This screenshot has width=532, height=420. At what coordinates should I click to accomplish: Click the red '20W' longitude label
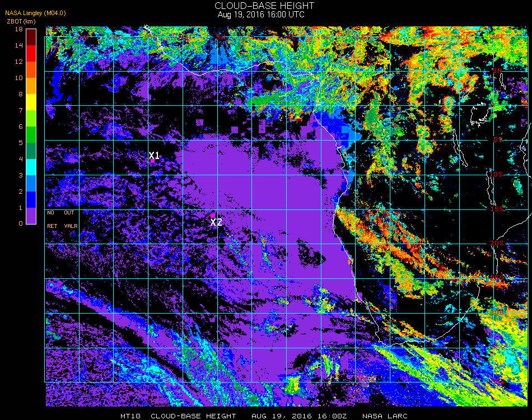click(116, 36)
